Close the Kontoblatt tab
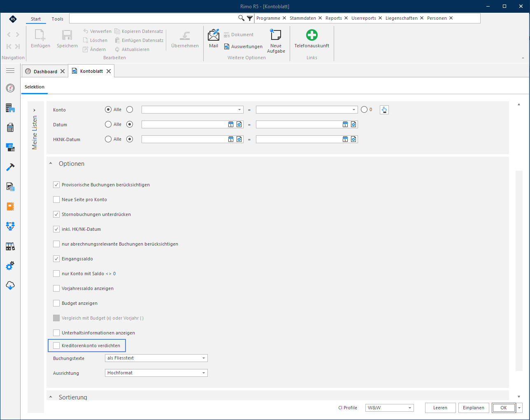This screenshot has width=530, height=420. pyautogui.click(x=109, y=71)
